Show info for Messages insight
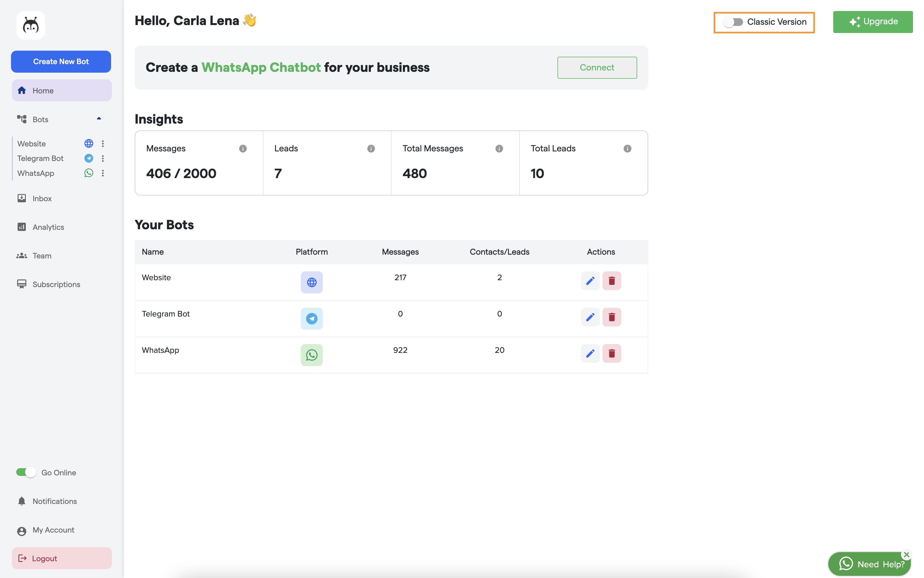924x578 pixels. click(243, 149)
